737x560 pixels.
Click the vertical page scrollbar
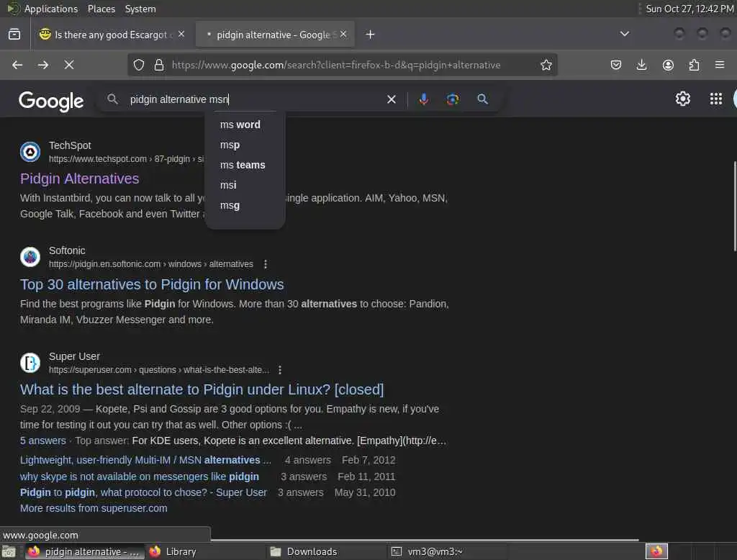[734, 206]
